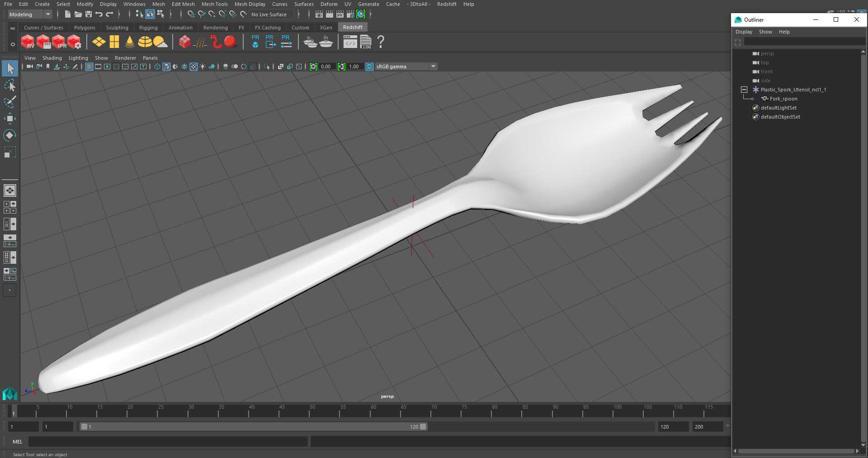Toggle film gate display
Image resolution: width=868 pixels, height=458 pixels.
(98, 67)
